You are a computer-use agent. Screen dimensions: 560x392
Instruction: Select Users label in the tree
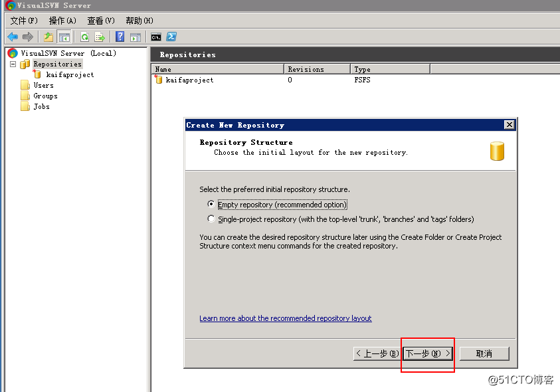pos(44,86)
